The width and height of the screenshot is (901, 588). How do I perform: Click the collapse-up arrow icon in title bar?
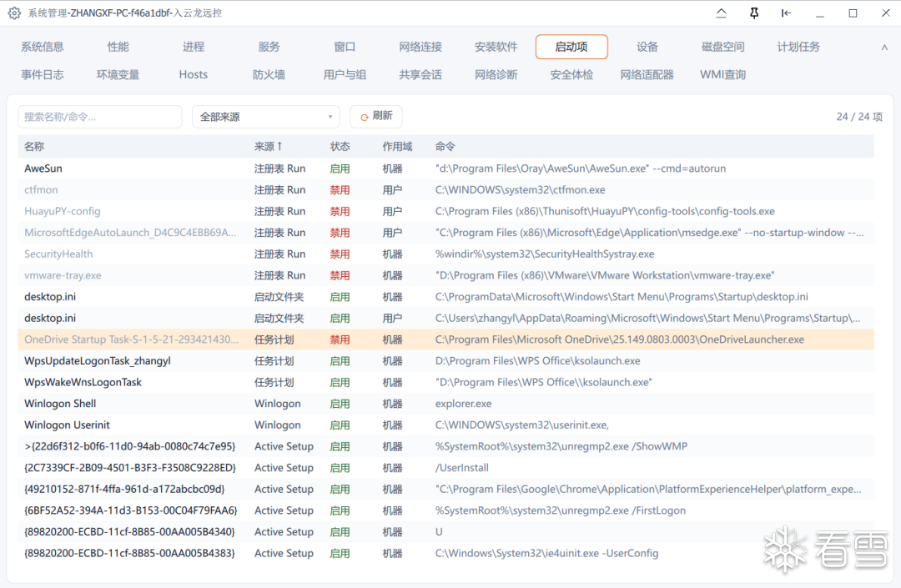pyautogui.click(x=721, y=13)
